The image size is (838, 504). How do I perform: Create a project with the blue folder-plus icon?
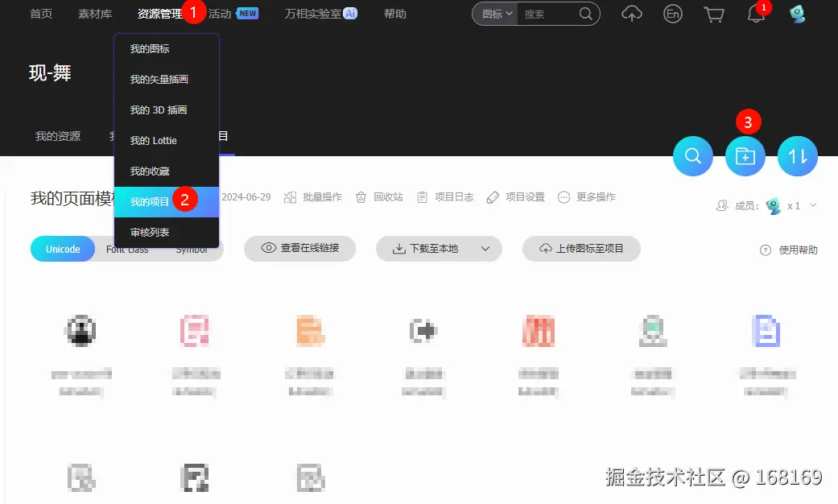pyautogui.click(x=745, y=156)
